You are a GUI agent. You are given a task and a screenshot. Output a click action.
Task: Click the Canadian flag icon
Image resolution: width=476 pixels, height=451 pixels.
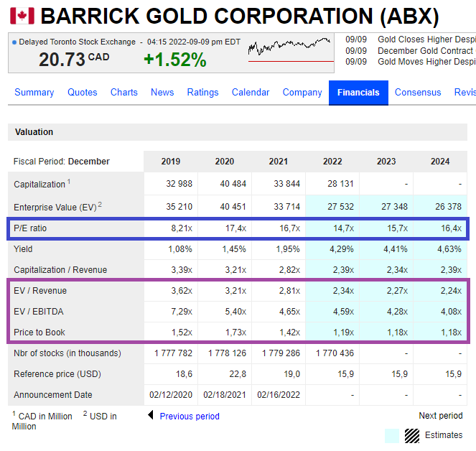pyautogui.click(x=22, y=16)
